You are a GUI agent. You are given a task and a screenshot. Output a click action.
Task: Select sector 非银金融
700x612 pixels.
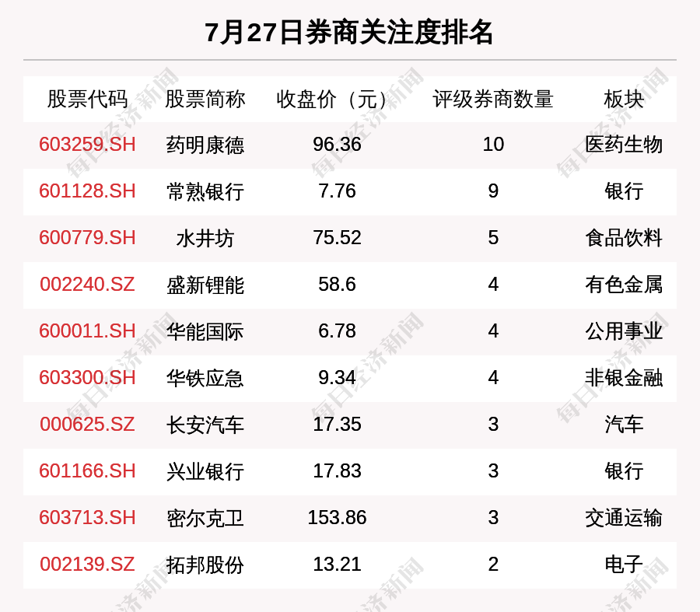624,378
